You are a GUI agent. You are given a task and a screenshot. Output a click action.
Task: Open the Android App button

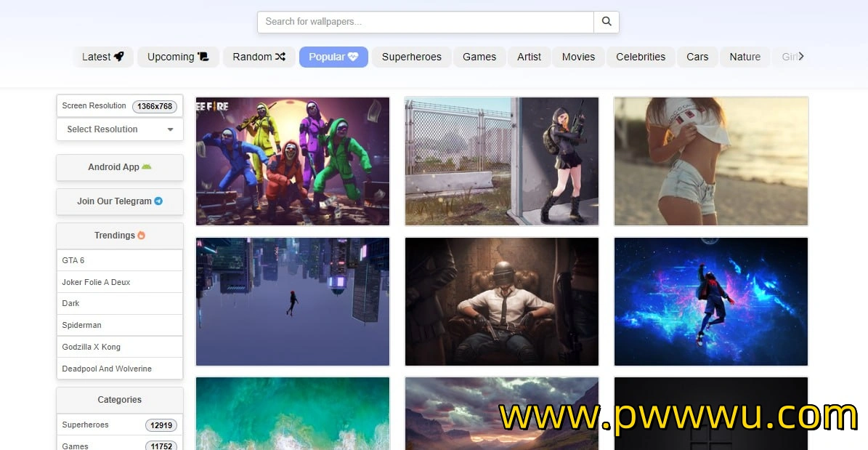[120, 166]
